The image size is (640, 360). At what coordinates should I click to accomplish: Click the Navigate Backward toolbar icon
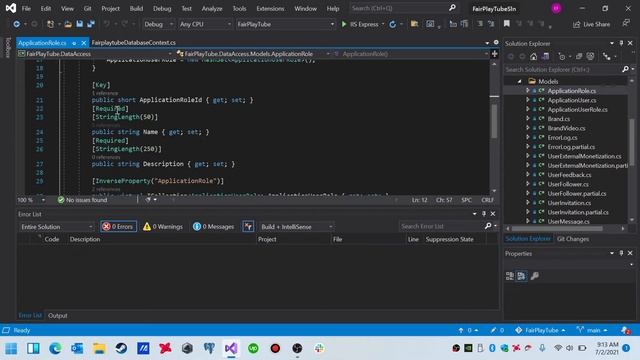pyautogui.click(x=16, y=24)
